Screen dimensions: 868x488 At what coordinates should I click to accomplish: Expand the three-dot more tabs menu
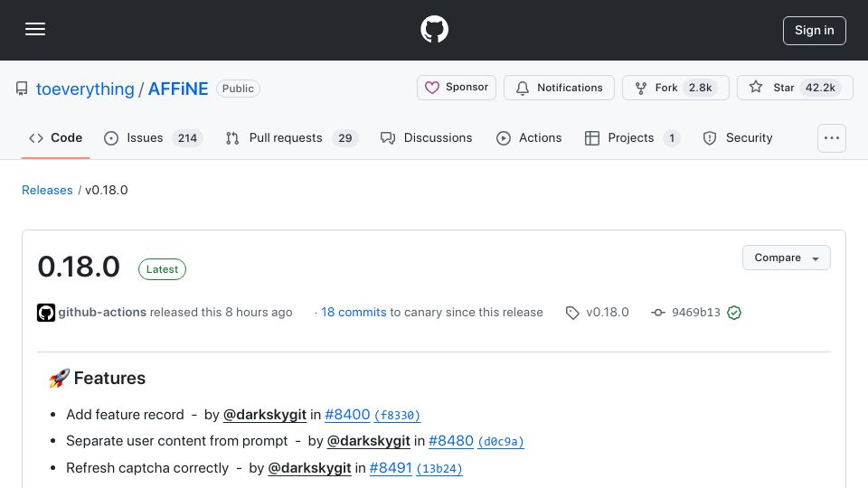pos(832,138)
